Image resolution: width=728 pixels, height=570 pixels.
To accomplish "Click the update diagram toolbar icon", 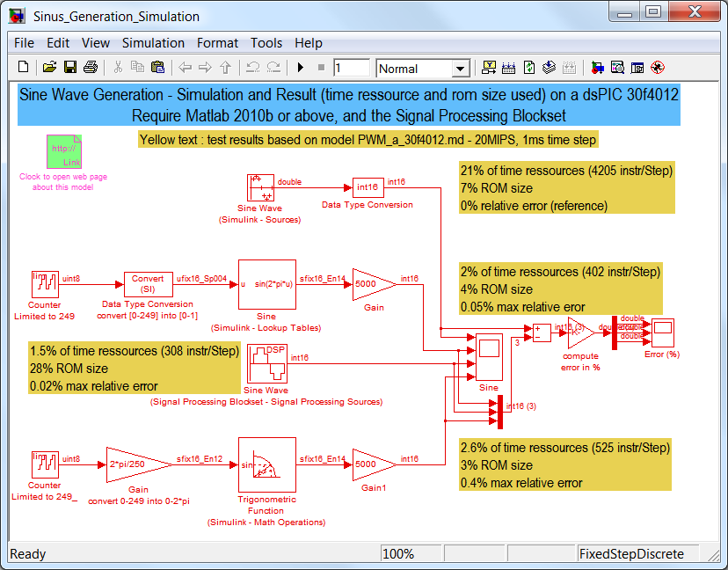I will point(529,68).
